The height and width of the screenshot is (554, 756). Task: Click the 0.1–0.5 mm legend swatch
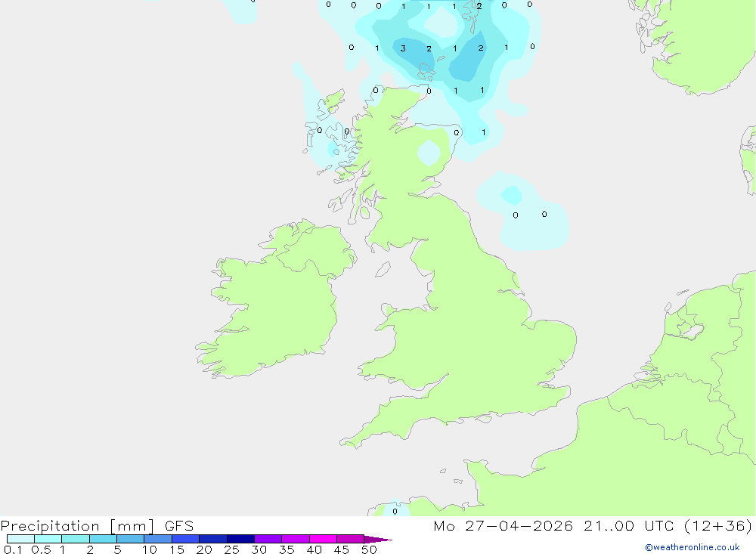20,539
